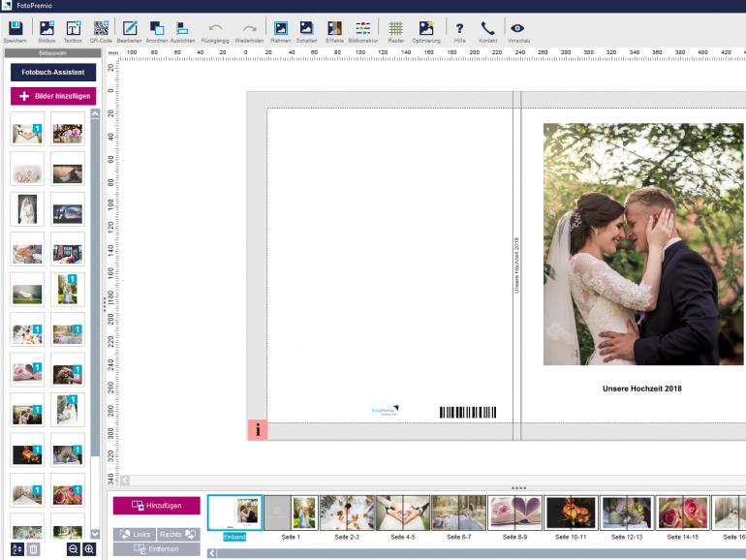This screenshot has height=560, width=746.
Task: Open the Bearbeiten edit tool
Action: pyautogui.click(x=130, y=28)
